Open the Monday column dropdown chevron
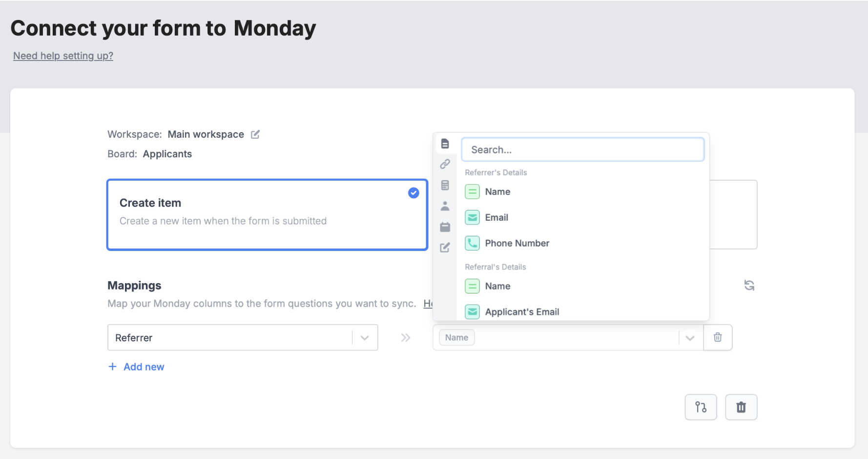Image resolution: width=868 pixels, height=459 pixels. click(690, 337)
